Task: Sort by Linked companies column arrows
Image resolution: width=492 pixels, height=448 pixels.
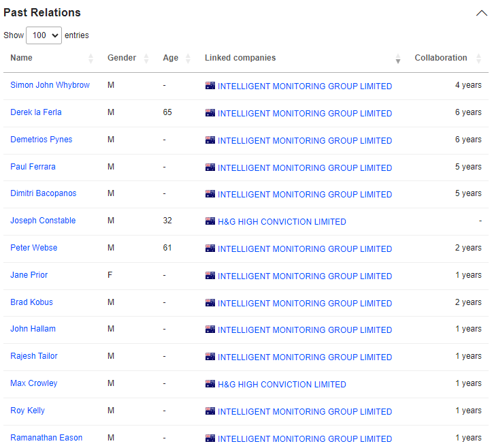Action: [398, 59]
